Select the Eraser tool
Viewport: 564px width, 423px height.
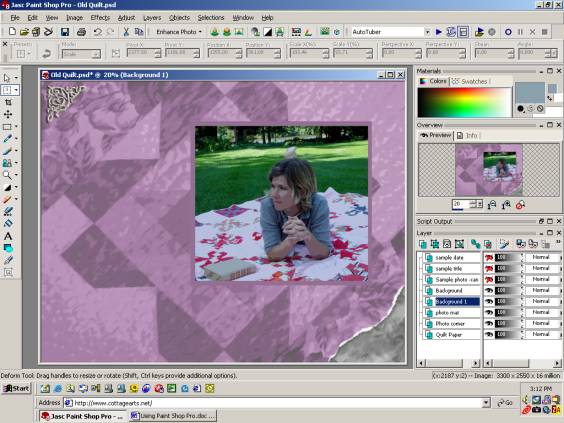7,199
